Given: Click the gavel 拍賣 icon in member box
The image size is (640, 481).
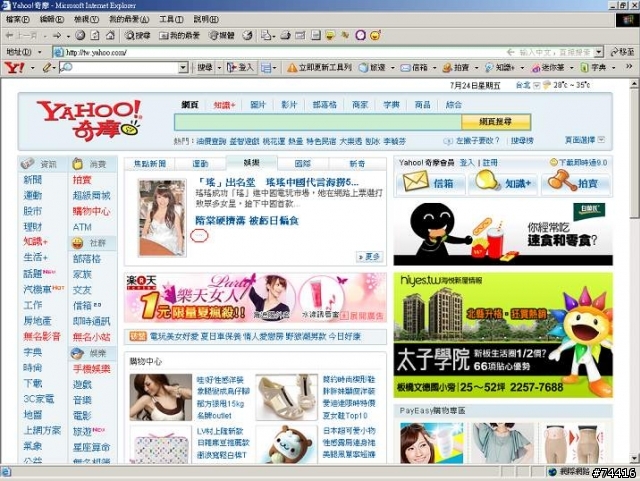Looking at the screenshot, I should point(562,181).
